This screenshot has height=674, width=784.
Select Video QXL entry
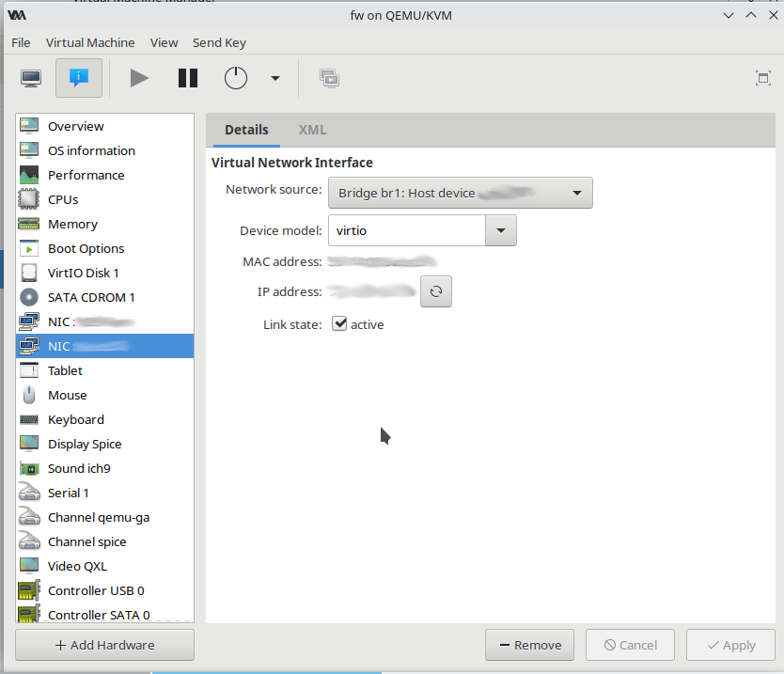105,566
